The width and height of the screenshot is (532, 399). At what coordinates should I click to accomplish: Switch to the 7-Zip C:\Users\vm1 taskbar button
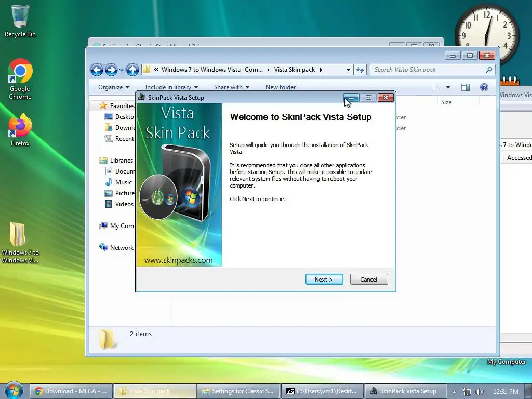pyautogui.click(x=322, y=391)
